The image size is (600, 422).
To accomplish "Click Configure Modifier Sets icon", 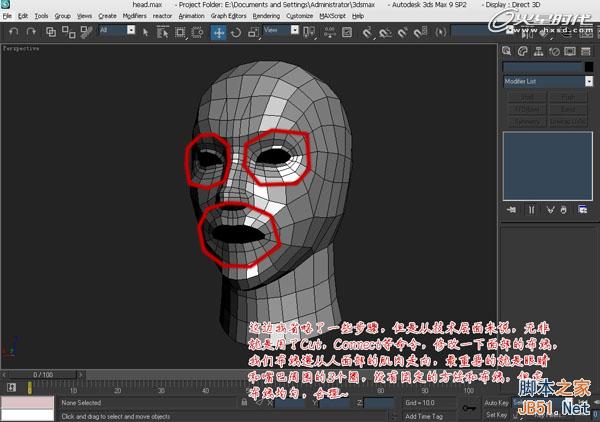I will click(x=584, y=209).
